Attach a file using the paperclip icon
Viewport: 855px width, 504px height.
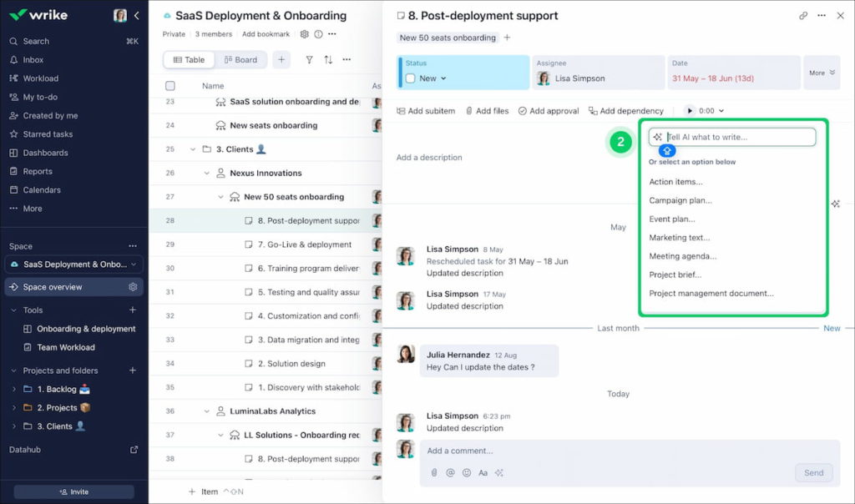[434, 472]
